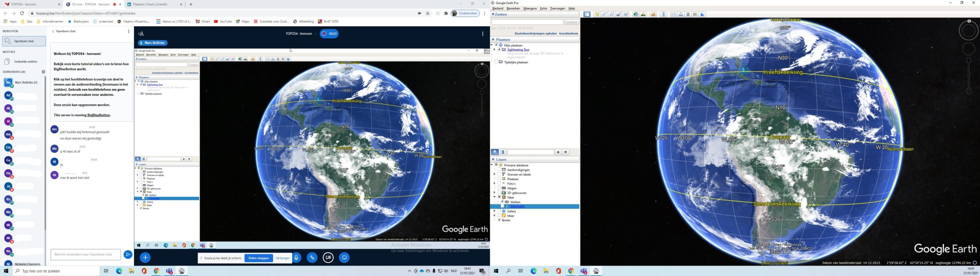Click blue globe icon ending right-hand Google Earth toolbar
The width and height of the screenshot is (980, 276).
point(702,14)
